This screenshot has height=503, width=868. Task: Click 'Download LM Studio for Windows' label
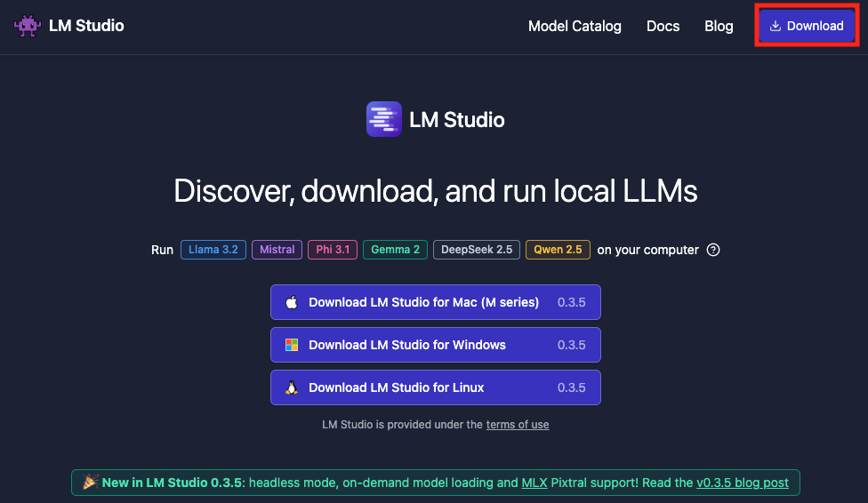tap(407, 345)
